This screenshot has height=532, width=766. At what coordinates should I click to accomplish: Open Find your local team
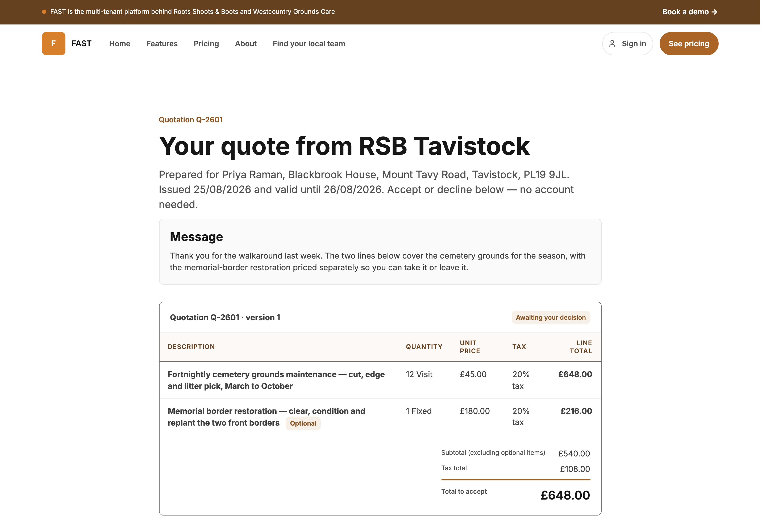pos(309,44)
